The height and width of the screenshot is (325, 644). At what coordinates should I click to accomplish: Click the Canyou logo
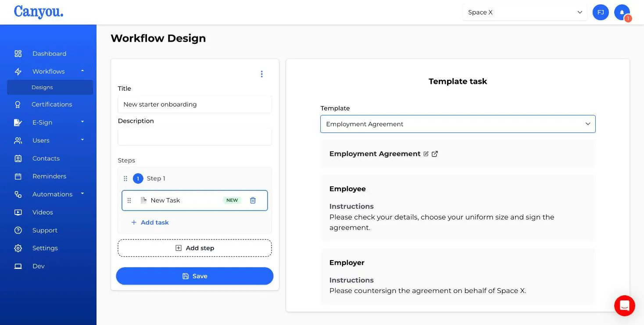[x=39, y=12]
